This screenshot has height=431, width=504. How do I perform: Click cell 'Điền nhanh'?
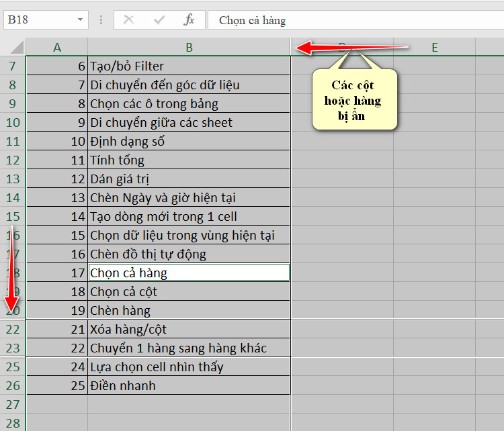(189, 385)
